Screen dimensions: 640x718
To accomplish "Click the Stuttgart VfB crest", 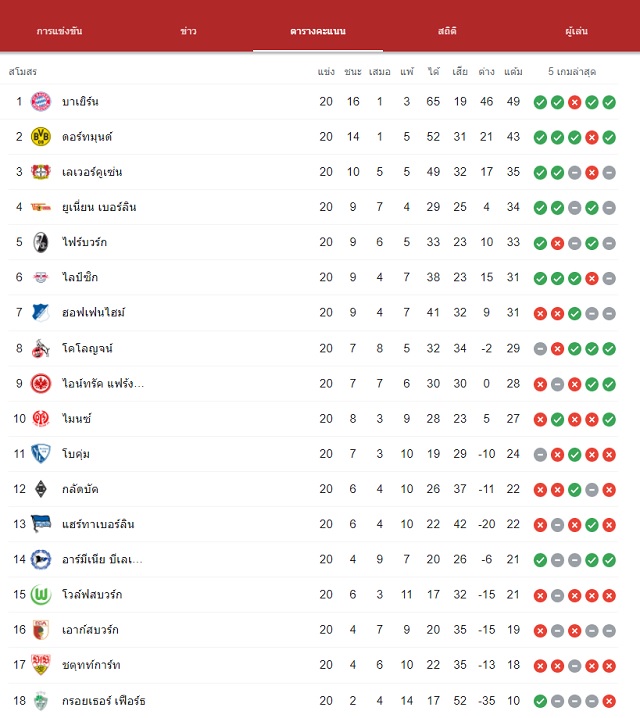I will point(41,665).
